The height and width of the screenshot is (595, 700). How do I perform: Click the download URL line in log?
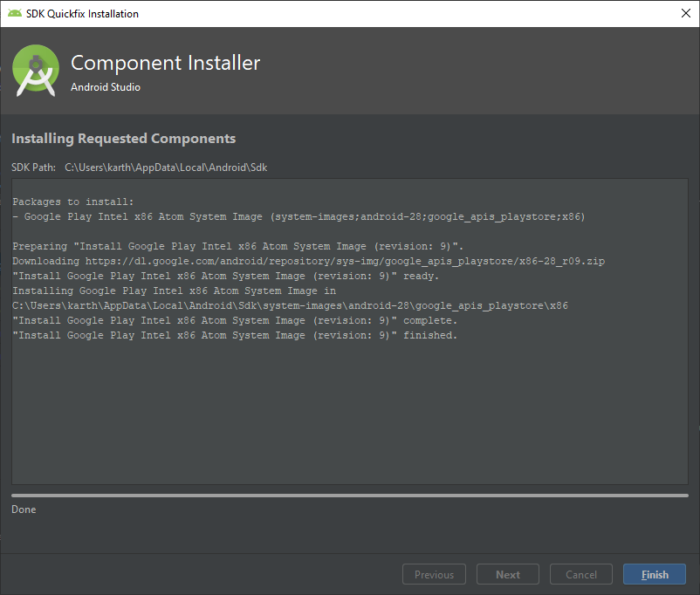point(308,261)
